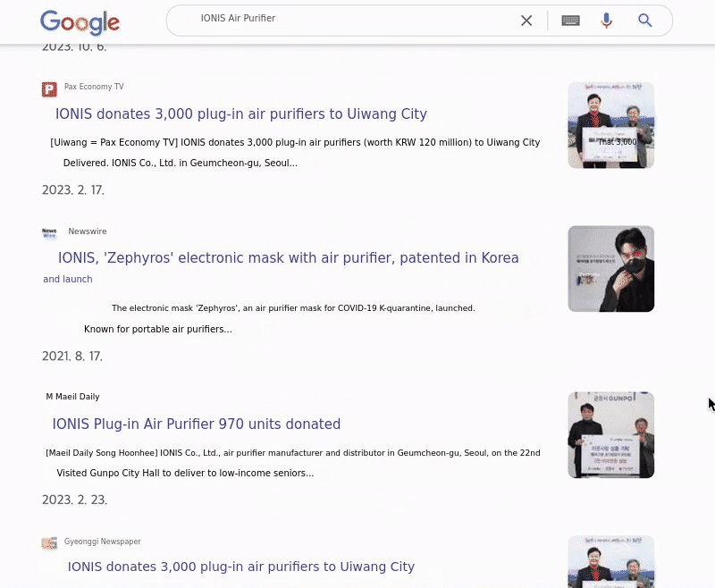The width and height of the screenshot is (715, 588).
Task: Clear the search box with X icon
Action: click(x=526, y=21)
